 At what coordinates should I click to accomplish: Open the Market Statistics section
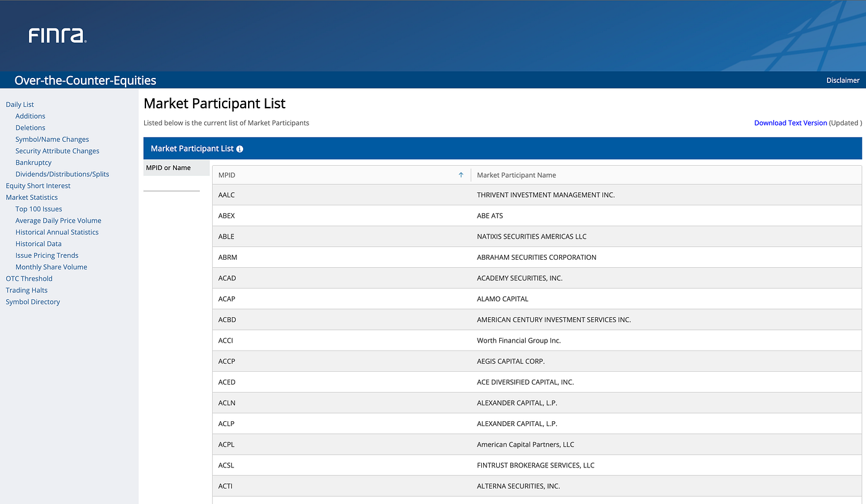click(x=32, y=197)
